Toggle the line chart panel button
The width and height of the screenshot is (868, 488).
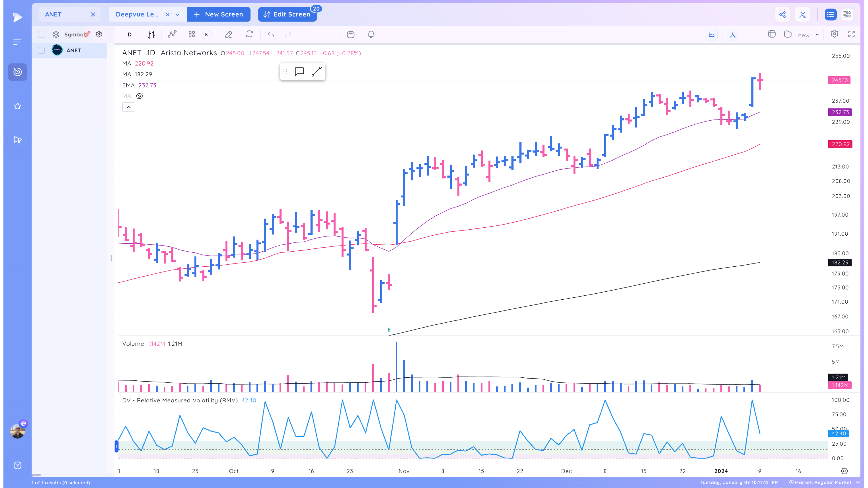click(x=712, y=34)
